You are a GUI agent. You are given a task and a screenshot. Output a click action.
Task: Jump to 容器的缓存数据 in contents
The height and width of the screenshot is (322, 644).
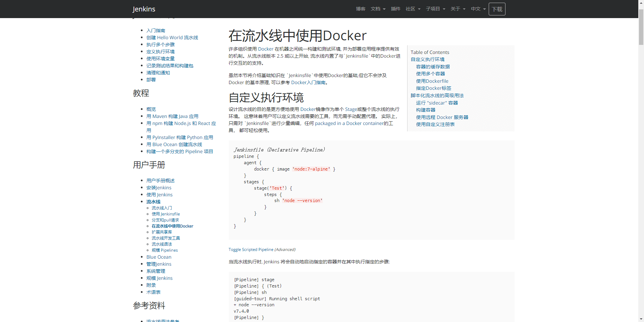coord(433,67)
